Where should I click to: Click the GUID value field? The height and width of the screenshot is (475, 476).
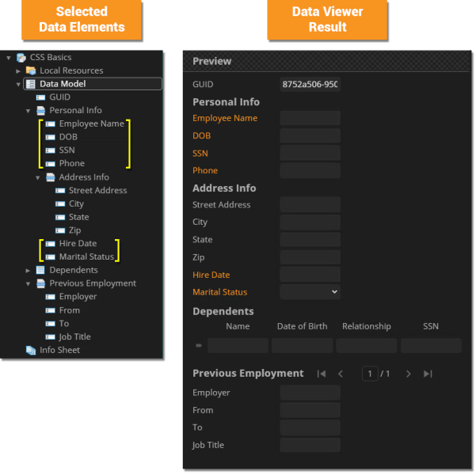(310, 84)
